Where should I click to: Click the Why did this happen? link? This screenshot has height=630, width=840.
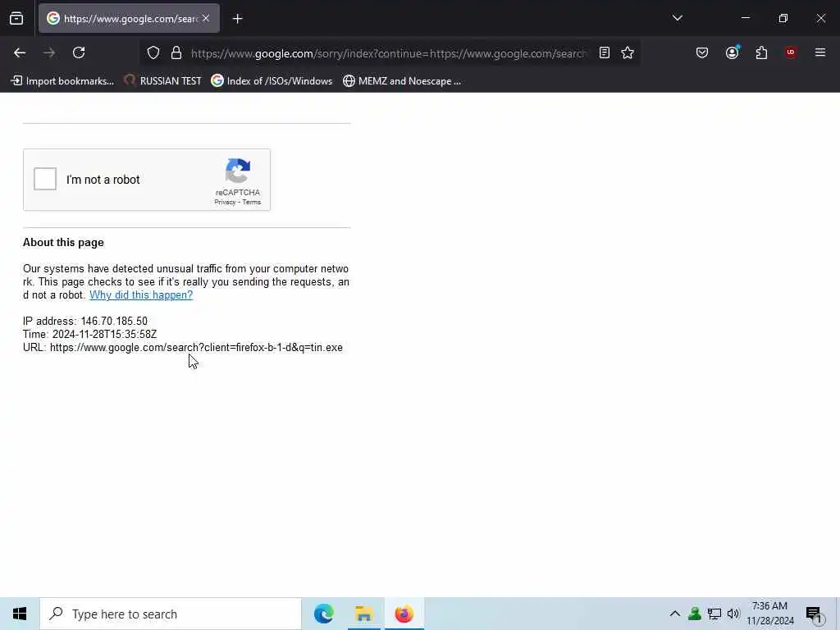(141, 294)
